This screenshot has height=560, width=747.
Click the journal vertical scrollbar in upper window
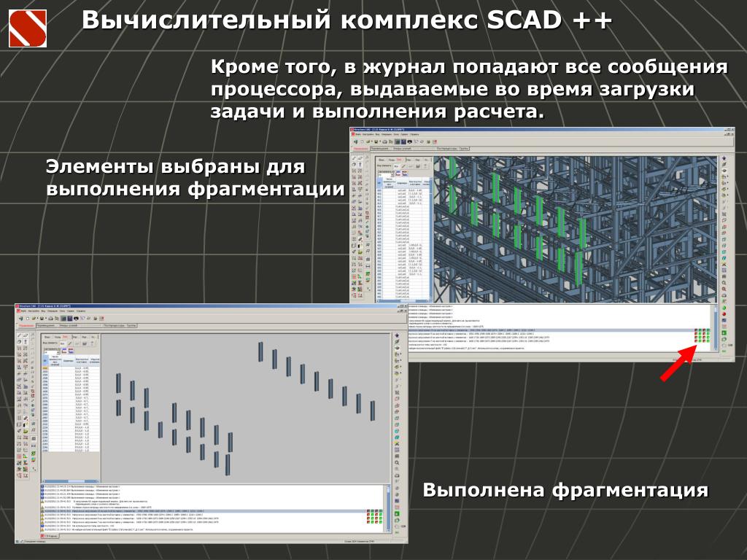(716, 327)
